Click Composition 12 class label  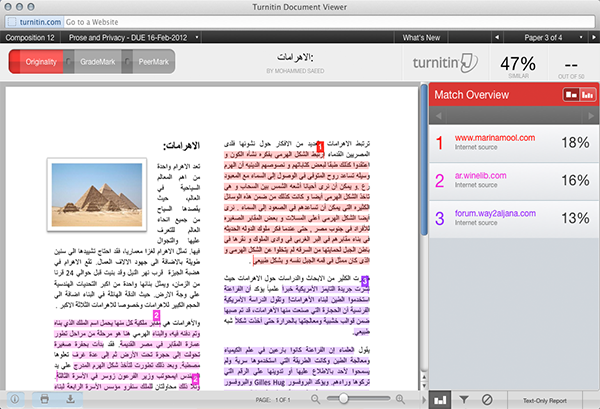coord(30,37)
